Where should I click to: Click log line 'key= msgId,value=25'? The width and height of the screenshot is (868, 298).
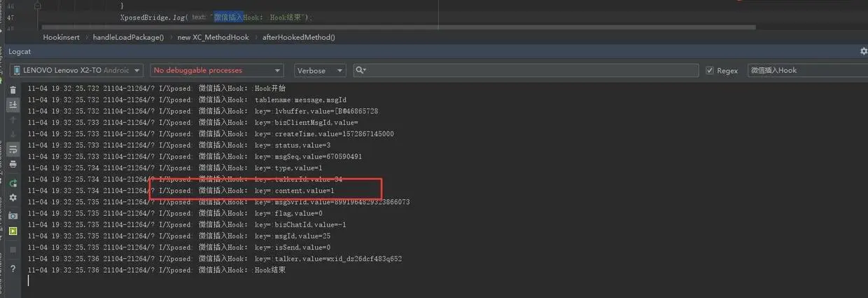tap(179, 236)
